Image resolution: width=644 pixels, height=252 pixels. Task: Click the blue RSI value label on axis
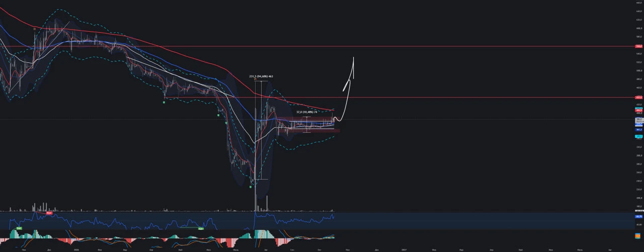coord(639,217)
